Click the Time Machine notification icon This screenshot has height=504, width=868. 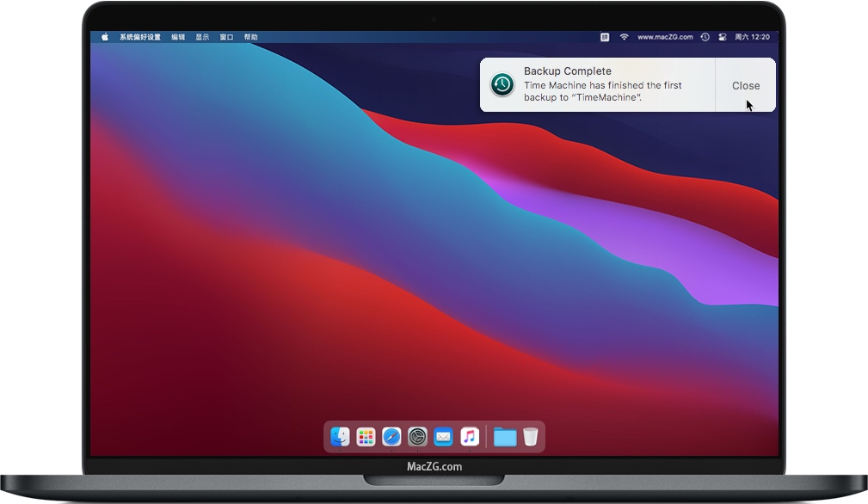[502, 84]
